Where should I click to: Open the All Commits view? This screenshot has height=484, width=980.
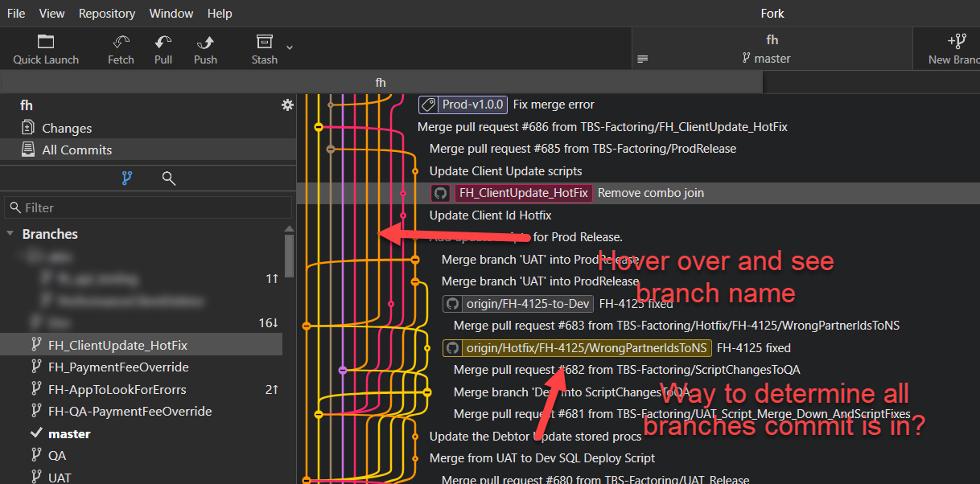pyautogui.click(x=78, y=150)
